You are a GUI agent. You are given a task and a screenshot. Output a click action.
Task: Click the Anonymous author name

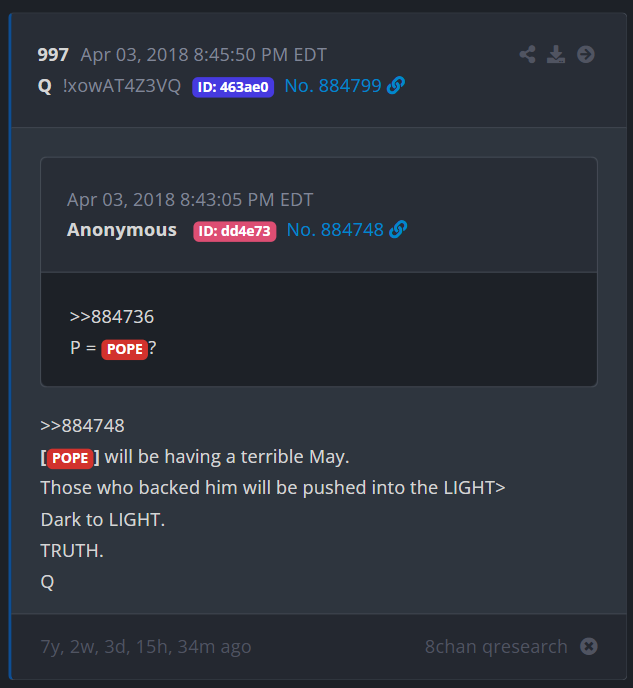click(x=122, y=229)
